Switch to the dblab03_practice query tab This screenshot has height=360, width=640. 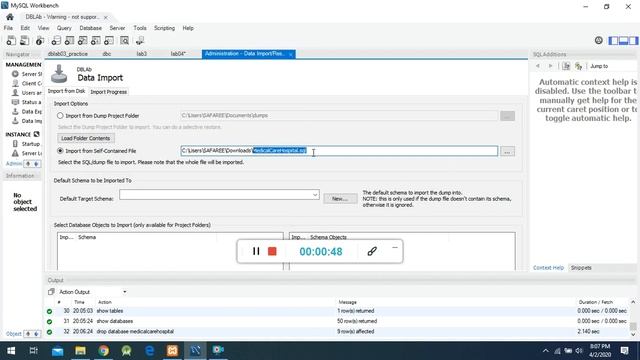tap(68, 54)
